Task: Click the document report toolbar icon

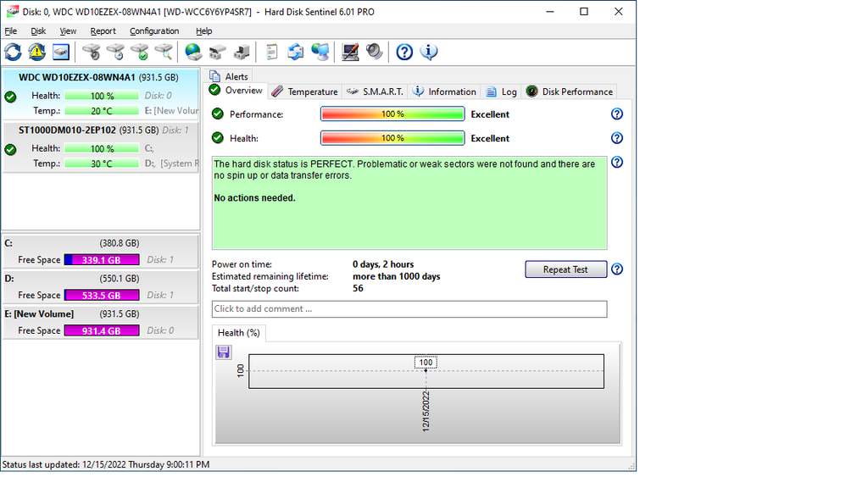Action: point(271,52)
